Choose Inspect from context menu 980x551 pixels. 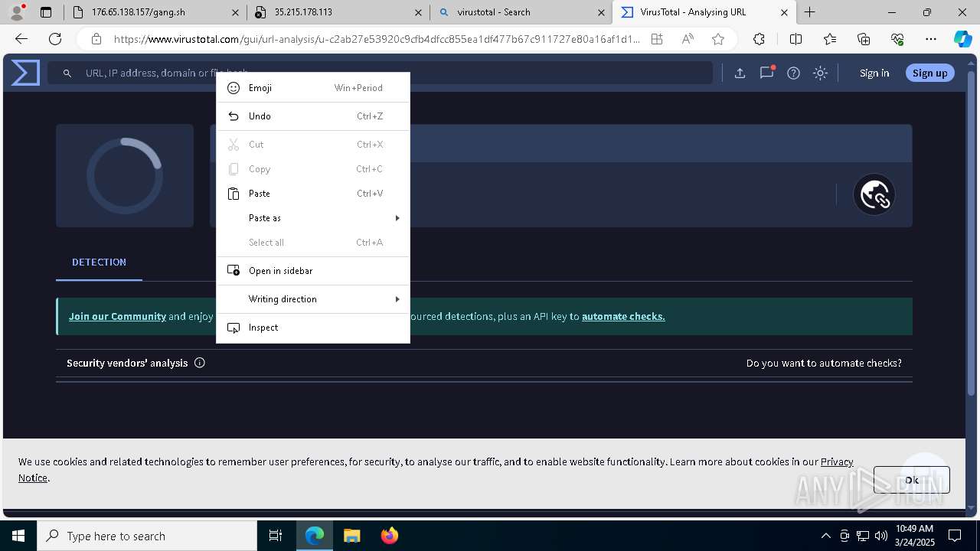point(313,328)
